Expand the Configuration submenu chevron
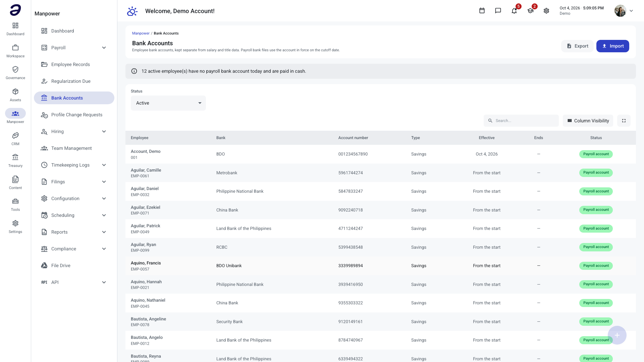 tap(104, 198)
